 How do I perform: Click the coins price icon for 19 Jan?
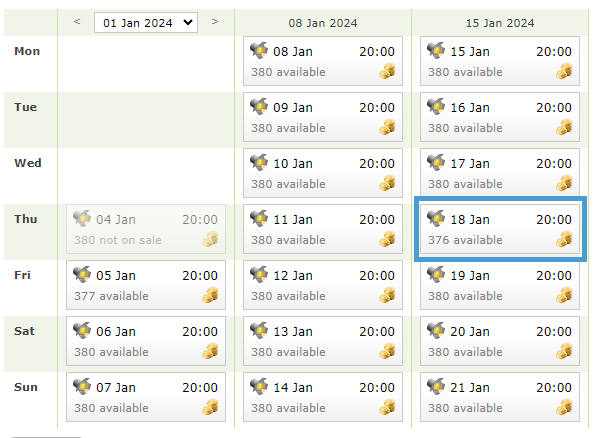tap(564, 295)
